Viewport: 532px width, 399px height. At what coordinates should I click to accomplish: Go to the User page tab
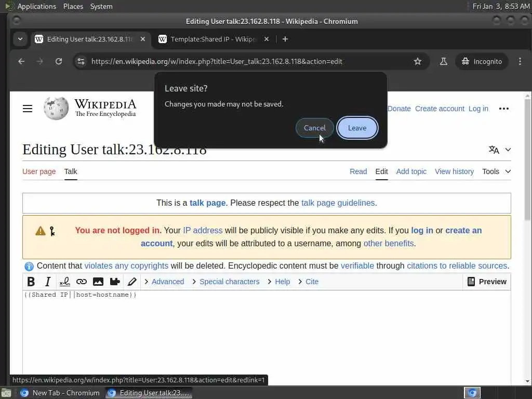click(39, 171)
